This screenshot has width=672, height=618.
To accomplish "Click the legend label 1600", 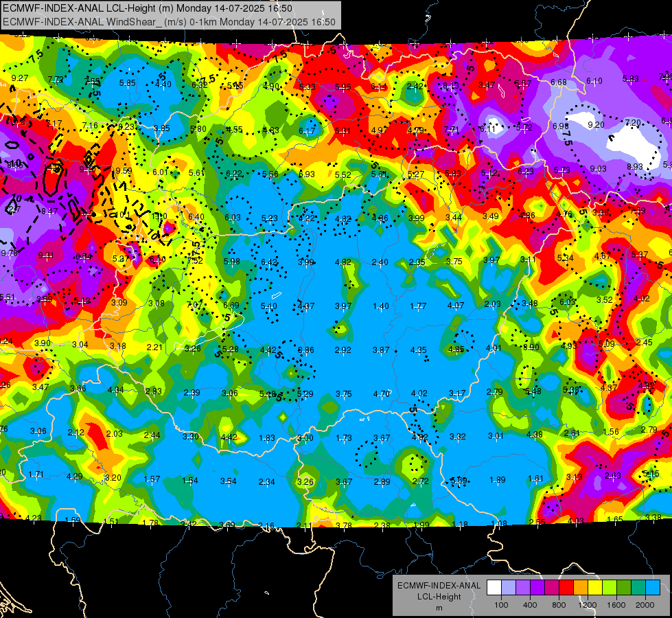I will 616,605.
